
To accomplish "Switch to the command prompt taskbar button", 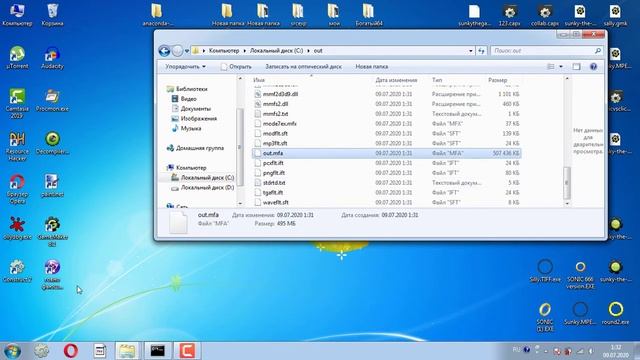I will [158, 351].
